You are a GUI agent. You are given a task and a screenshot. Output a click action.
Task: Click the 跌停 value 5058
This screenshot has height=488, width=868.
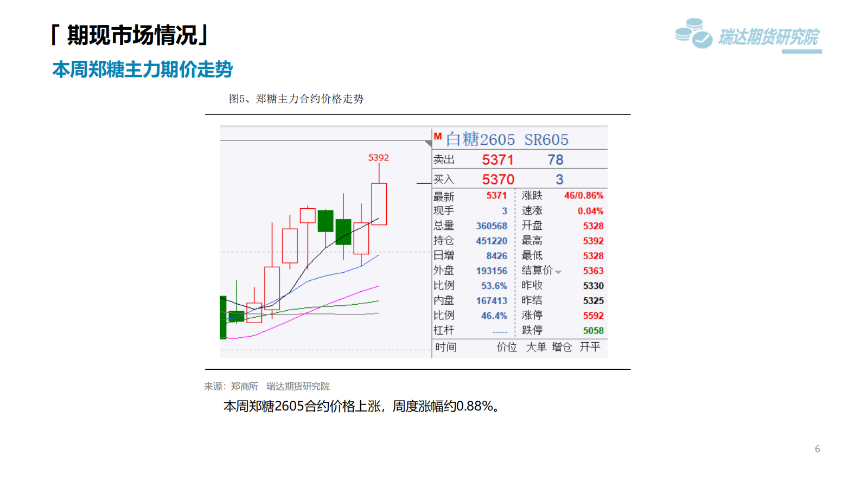[593, 331]
